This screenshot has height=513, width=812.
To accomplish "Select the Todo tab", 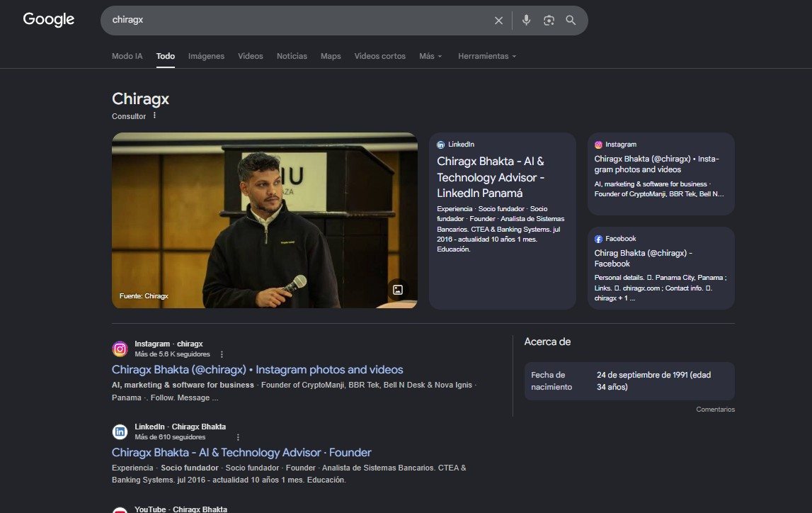I will pyautogui.click(x=165, y=56).
